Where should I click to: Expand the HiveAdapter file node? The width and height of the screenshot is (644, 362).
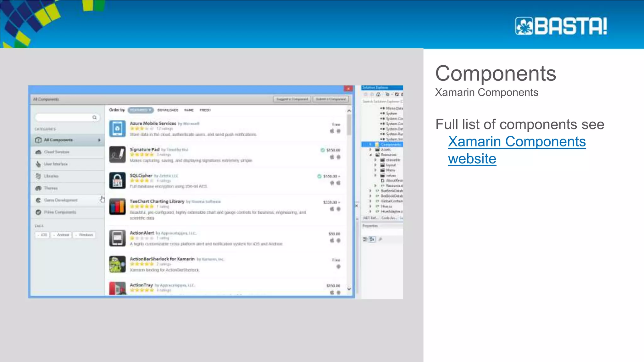click(x=370, y=211)
